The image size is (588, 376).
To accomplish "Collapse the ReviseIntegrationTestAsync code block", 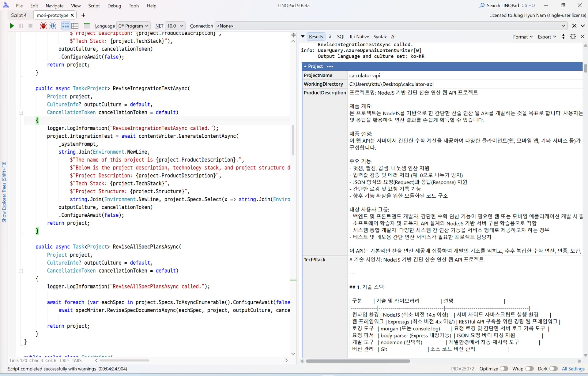I will tap(21, 113).
